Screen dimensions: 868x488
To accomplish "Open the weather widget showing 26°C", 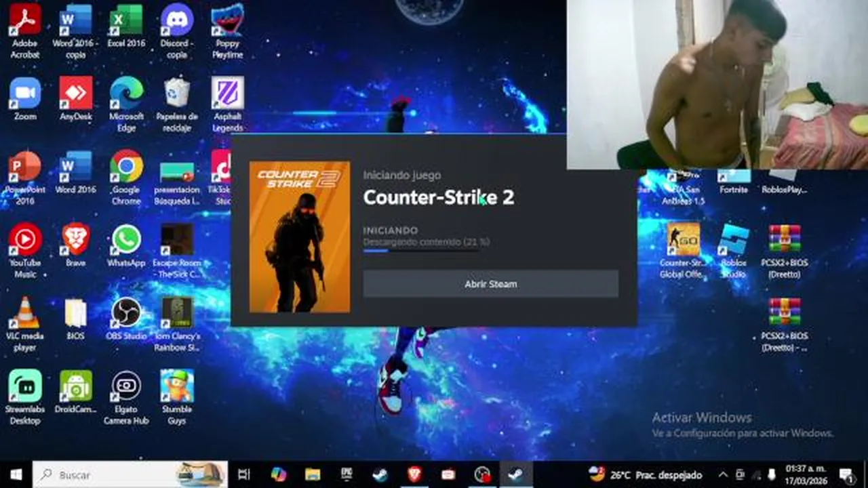I will coord(644,474).
